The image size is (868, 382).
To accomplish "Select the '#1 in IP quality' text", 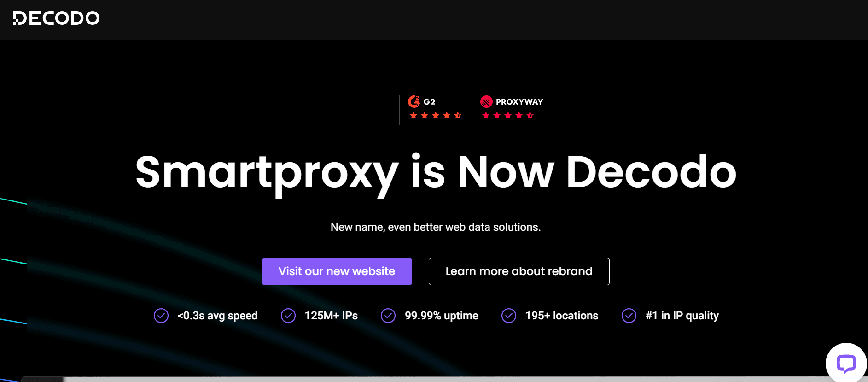I will tap(682, 316).
